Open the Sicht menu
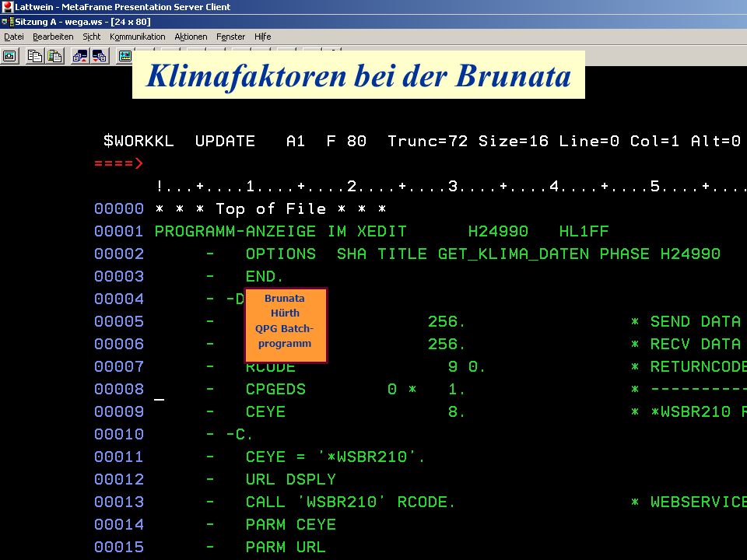The image size is (747, 560). 92,37
